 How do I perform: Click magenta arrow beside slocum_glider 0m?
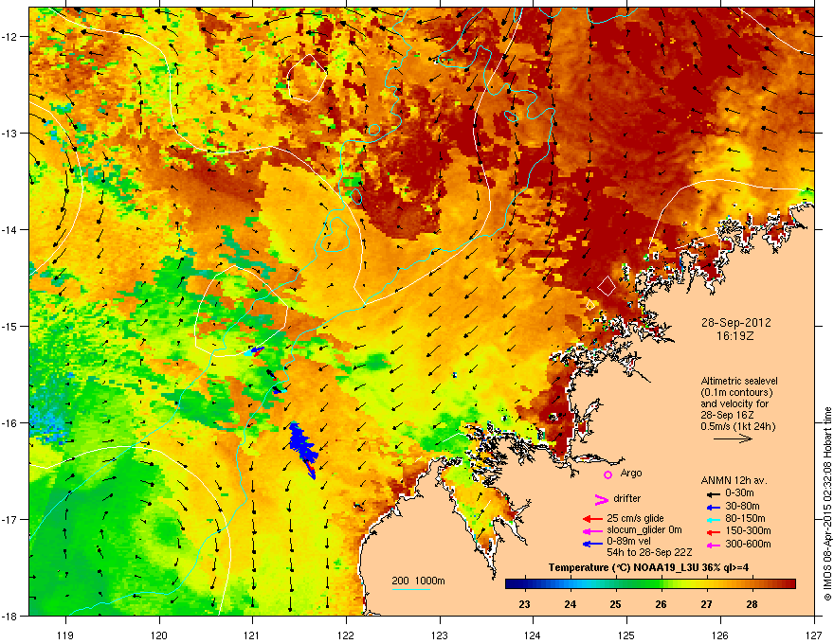point(592,530)
